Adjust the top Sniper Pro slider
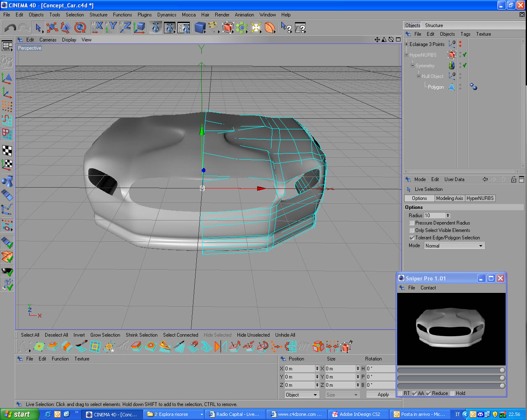The image size is (527, 420). [x=451, y=370]
